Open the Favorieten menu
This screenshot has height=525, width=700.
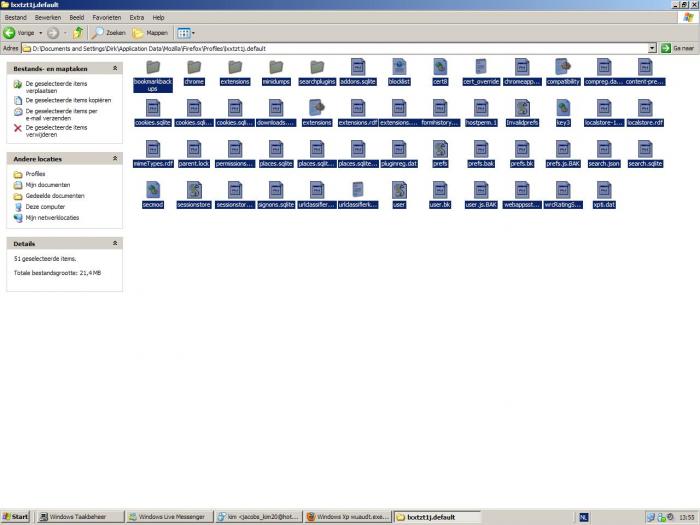pyautogui.click(x=107, y=17)
